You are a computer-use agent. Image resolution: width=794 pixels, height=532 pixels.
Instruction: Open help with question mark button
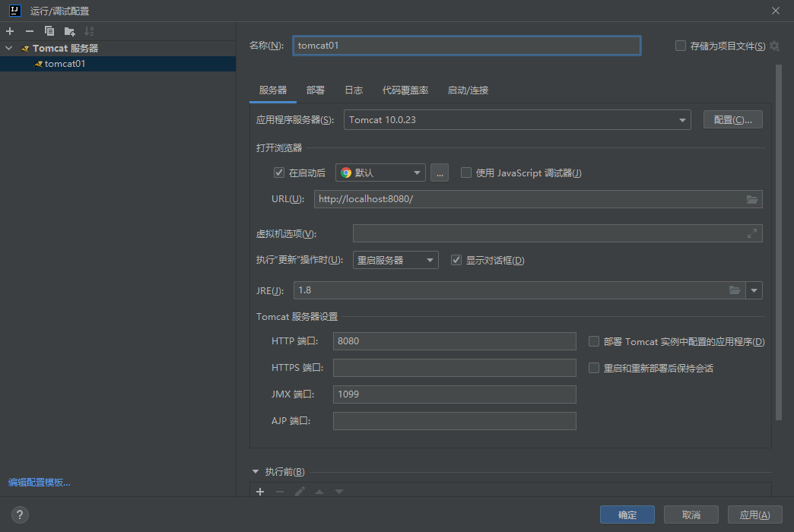(20, 515)
